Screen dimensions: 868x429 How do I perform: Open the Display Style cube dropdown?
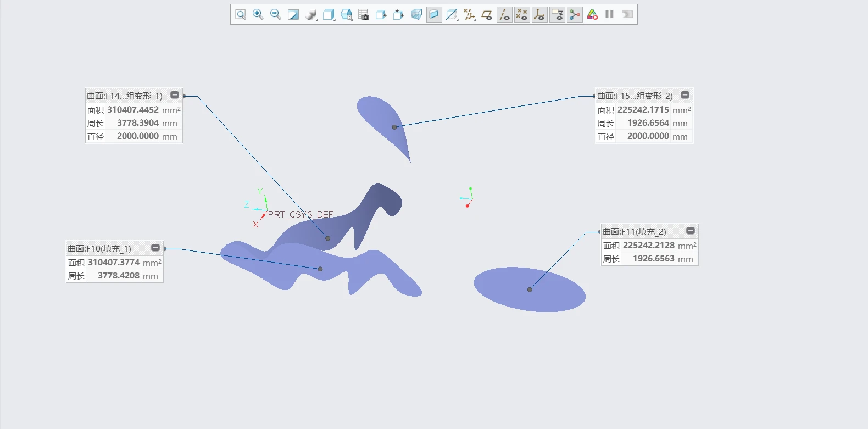[x=329, y=14]
